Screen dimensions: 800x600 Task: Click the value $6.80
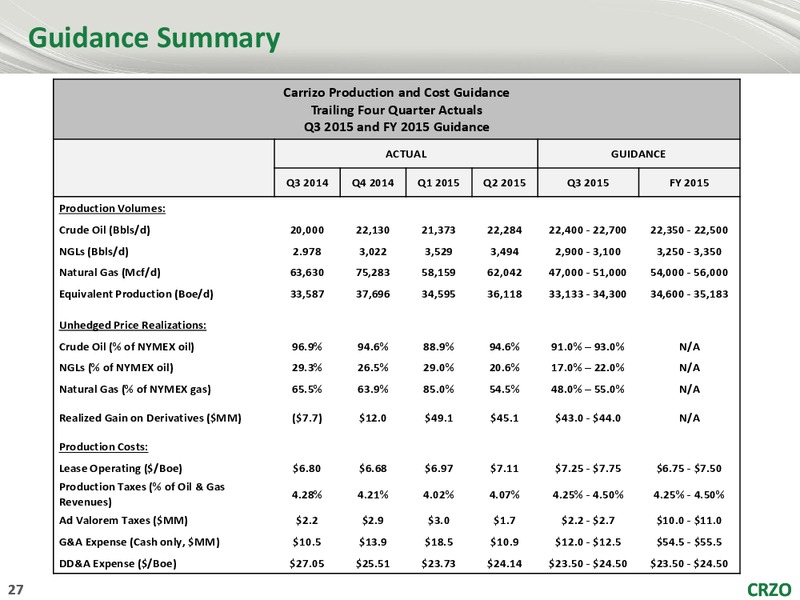pyautogui.click(x=307, y=468)
